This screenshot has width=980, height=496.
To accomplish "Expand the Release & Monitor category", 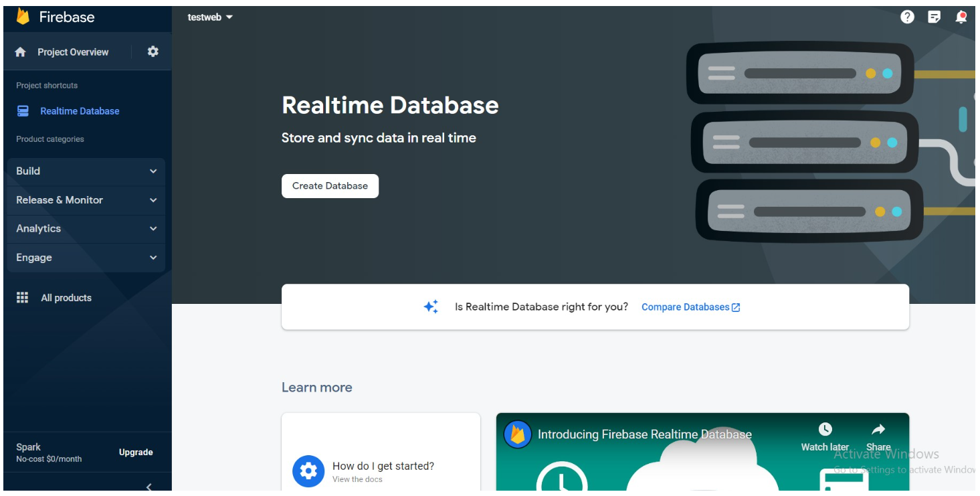I will coord(86,200).
